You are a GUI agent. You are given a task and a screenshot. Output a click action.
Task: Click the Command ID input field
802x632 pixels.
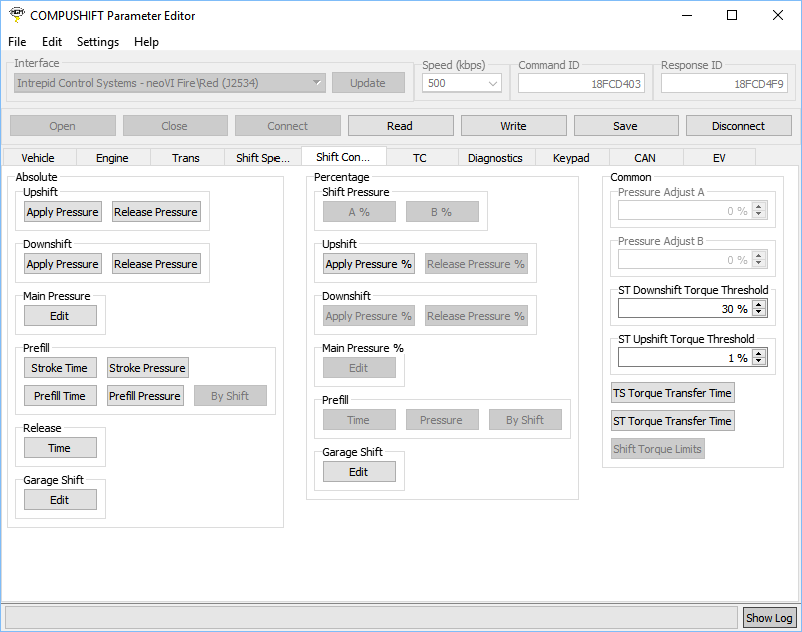581,84
